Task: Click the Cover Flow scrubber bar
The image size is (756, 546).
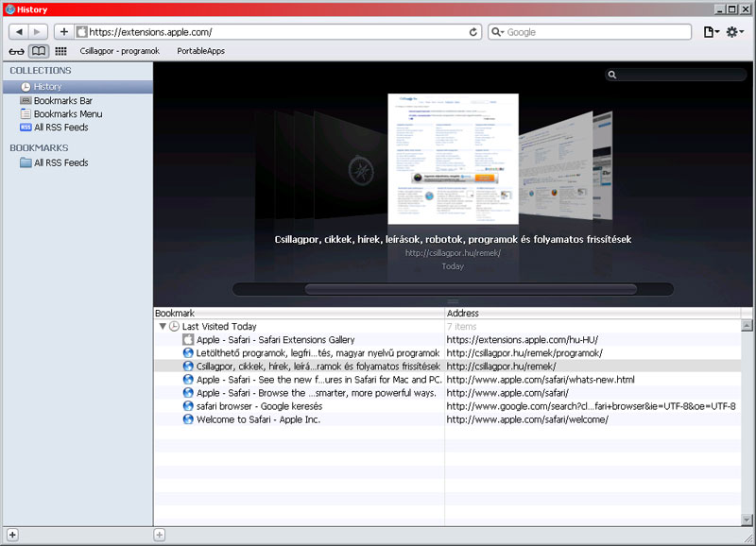Action: coord(471,289)
